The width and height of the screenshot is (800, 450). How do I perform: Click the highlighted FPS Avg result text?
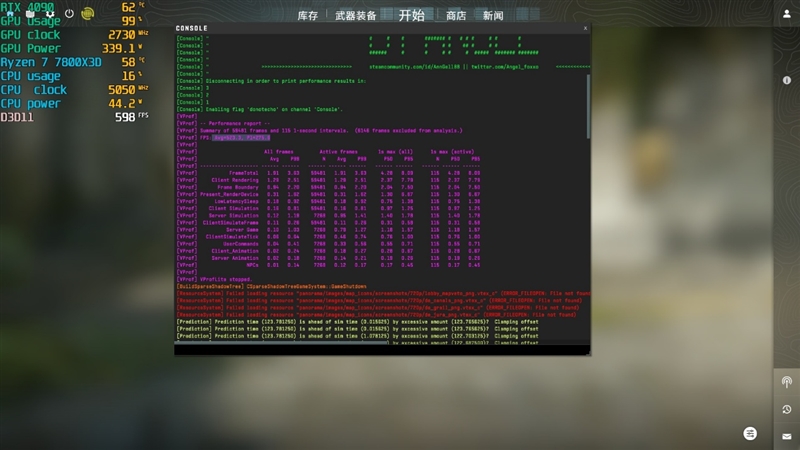pos(241,138)
